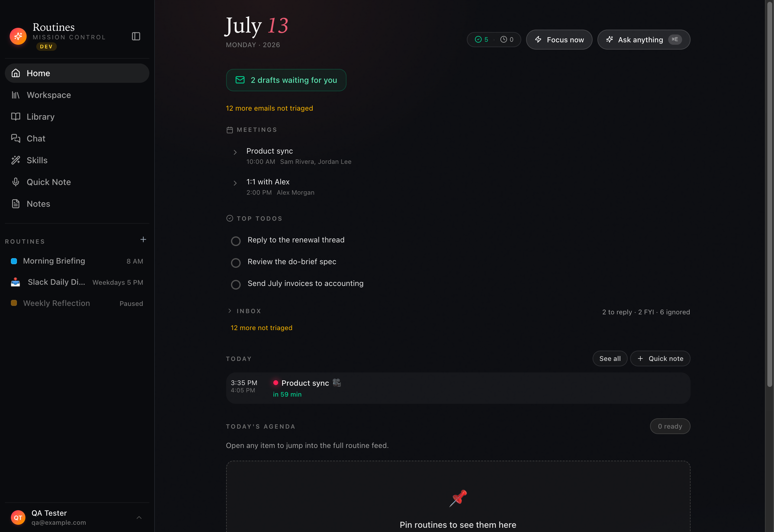774x532 pixels.
Task: Click the Slack Daily Digest inbox tray icon
Action: point(15,282)
